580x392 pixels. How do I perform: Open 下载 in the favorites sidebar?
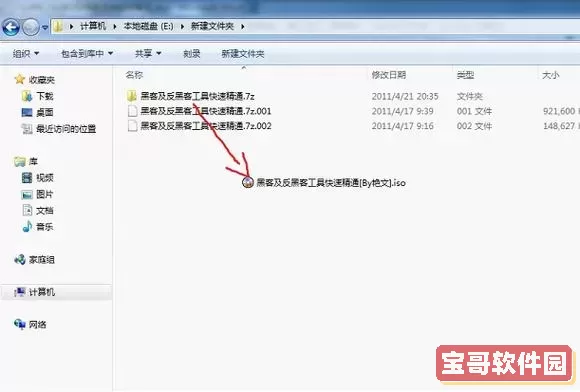45,96
